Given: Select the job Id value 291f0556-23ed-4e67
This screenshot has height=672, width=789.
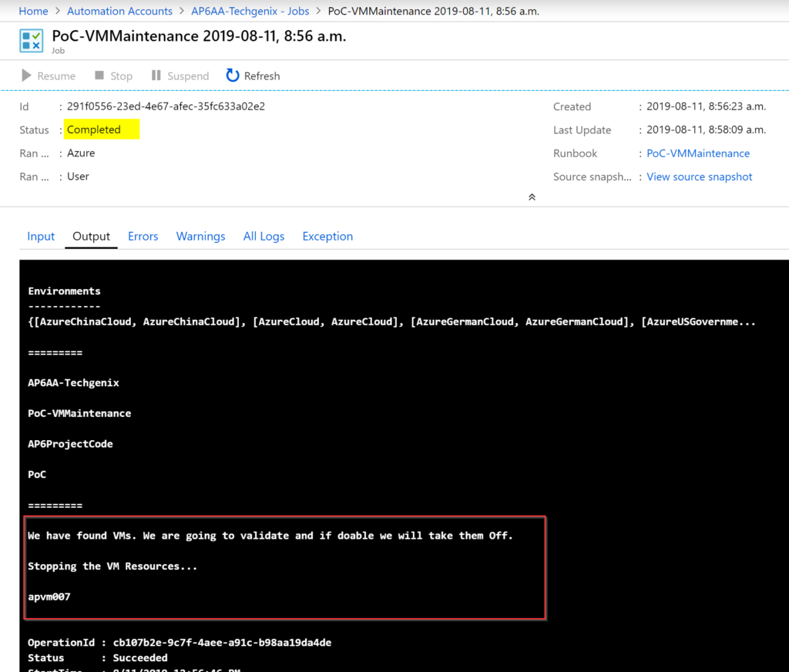Looking at the screenshot, I should click(166, 106).
